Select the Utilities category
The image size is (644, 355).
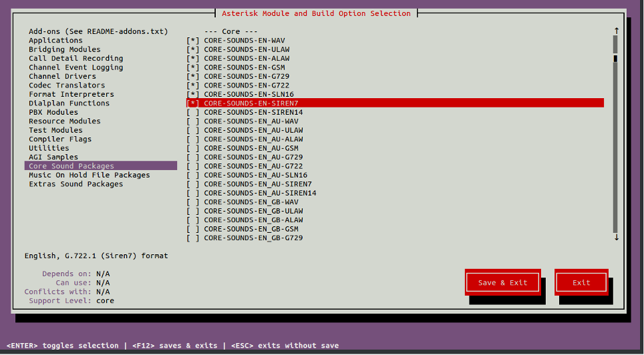click(49, 149)
